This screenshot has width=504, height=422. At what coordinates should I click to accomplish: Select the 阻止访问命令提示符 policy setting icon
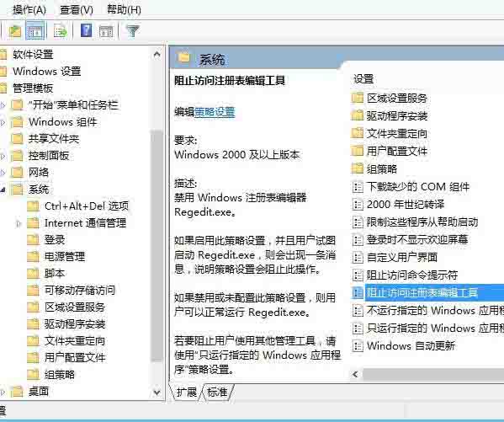pyautogui.click(x=358, y=275)
